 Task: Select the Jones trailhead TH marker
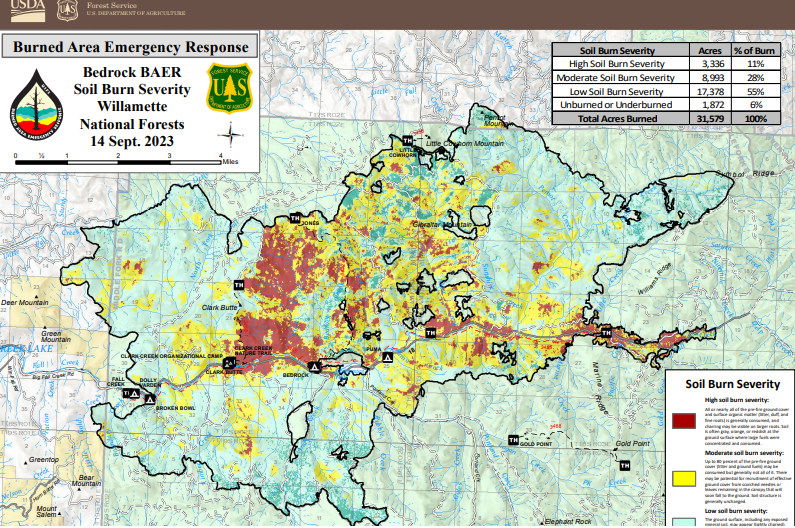pyautogui.click(x=294, y=217)
